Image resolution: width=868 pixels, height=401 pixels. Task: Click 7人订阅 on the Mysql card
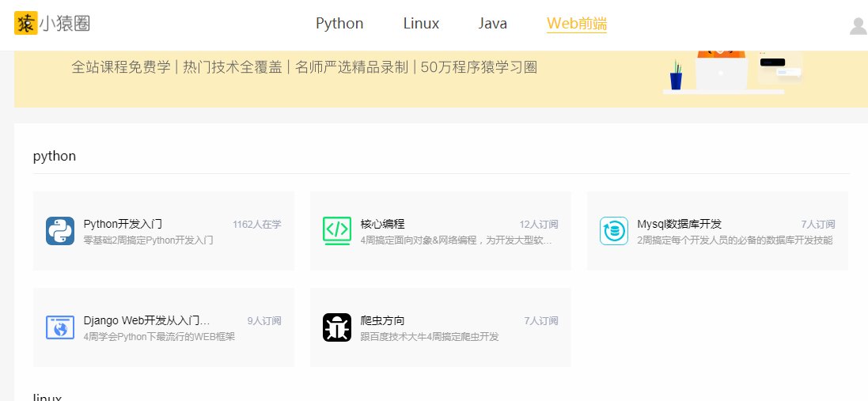818,224
